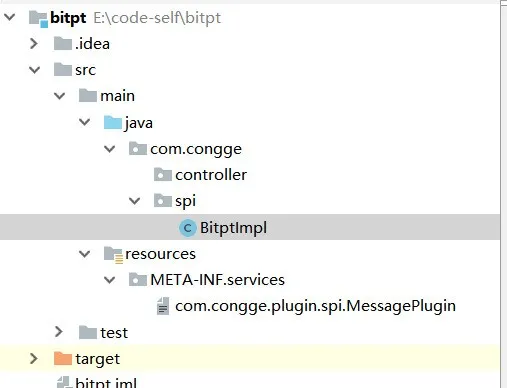Expand the test folder
The height and width of the screenshot is (388, 507).
click(x=59, y=332)
